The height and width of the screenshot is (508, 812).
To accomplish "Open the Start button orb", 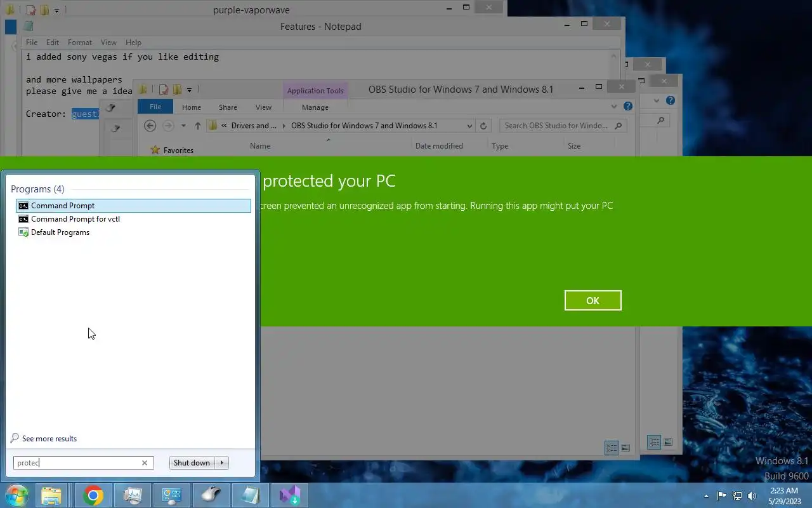I will 16,495.
